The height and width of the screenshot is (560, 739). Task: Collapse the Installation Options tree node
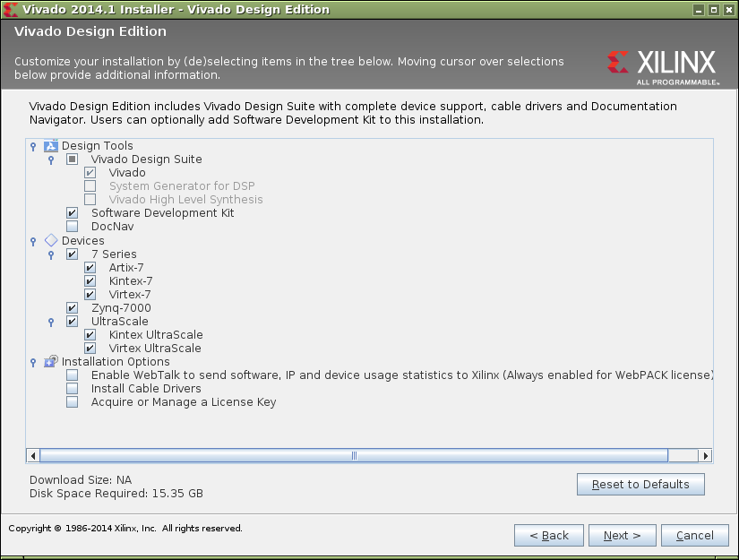click(x=33, y=363)
